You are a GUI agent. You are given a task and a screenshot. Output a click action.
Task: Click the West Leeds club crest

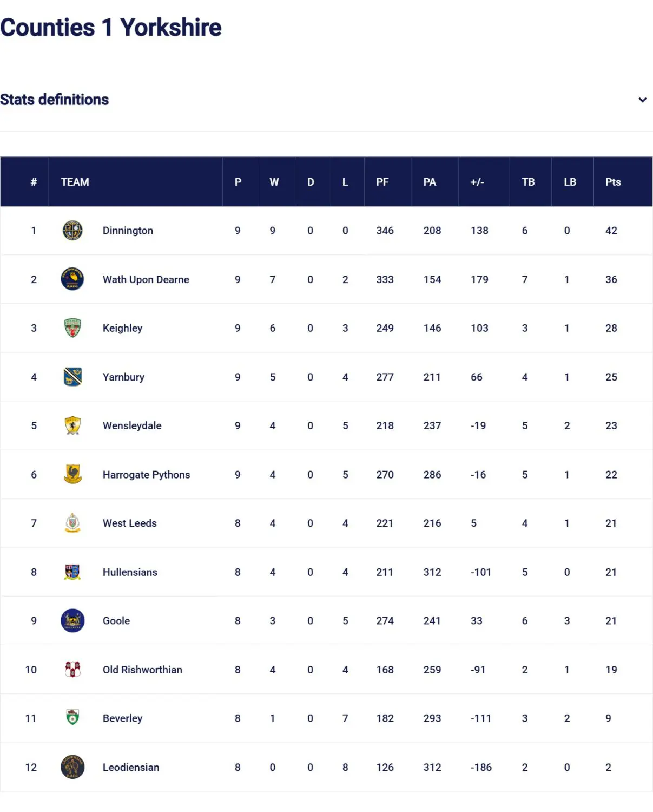[72, 523]
